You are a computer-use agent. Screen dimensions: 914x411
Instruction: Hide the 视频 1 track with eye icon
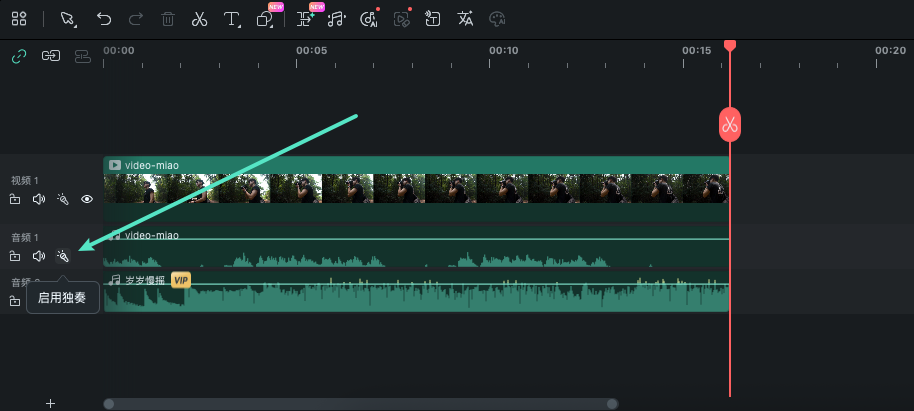pos(87,199)
